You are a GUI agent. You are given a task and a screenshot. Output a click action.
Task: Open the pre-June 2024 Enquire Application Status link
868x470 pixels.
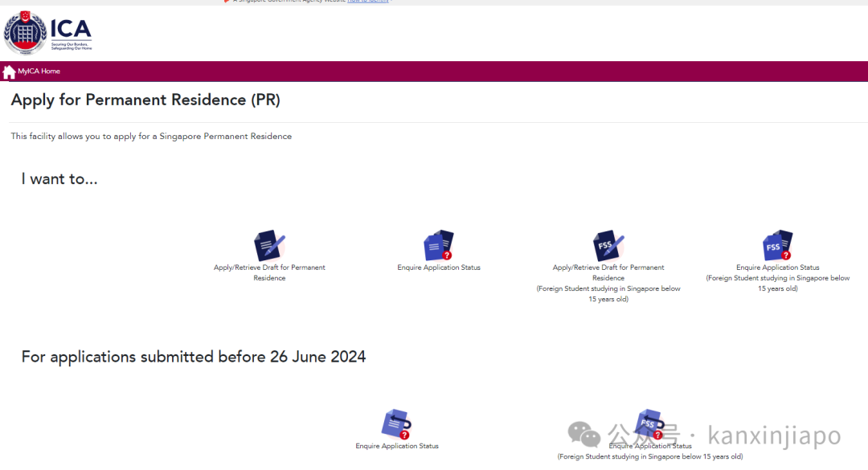397,446
